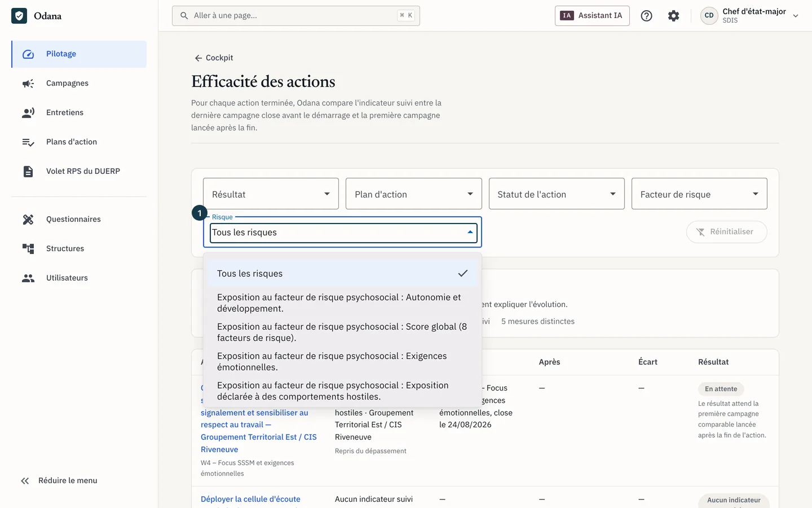This screenshot has width=812, height=508.
Task: Click the Structures hierarchy icon
Action: coord(28,249)
